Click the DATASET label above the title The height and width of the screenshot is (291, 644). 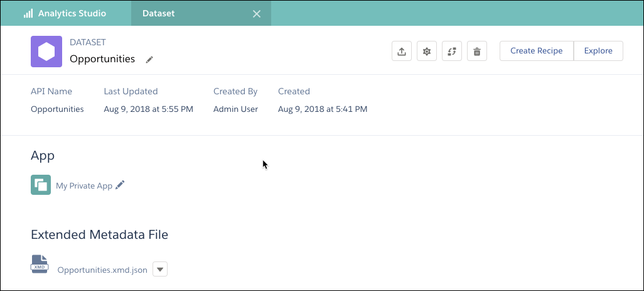87,42
